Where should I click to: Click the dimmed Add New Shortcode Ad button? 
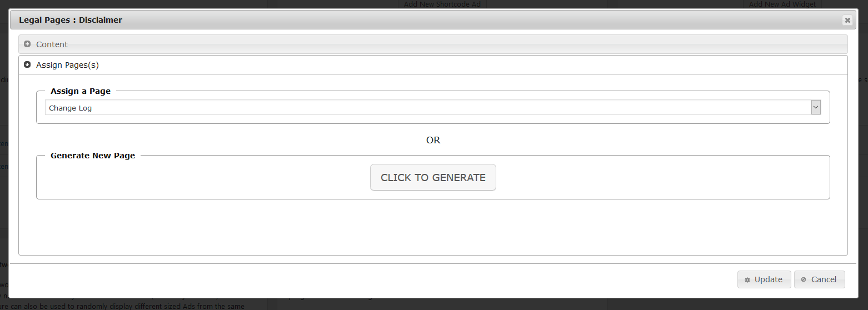[x=443, y=4]
